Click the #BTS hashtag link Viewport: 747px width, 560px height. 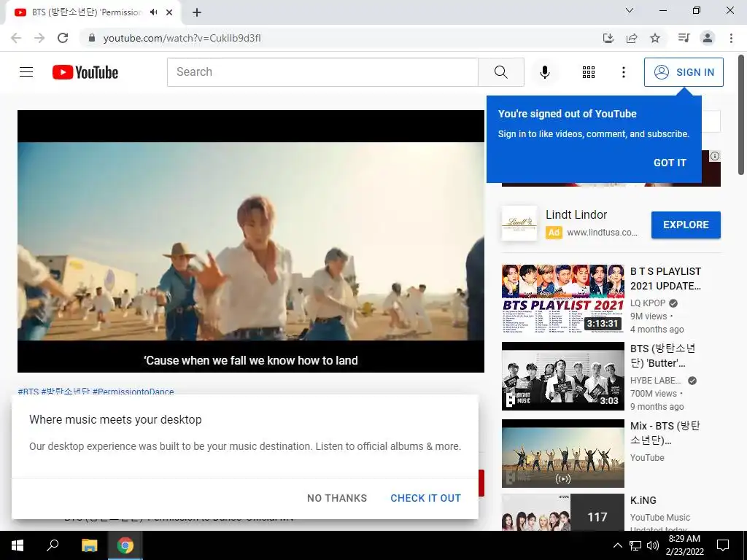28,392
